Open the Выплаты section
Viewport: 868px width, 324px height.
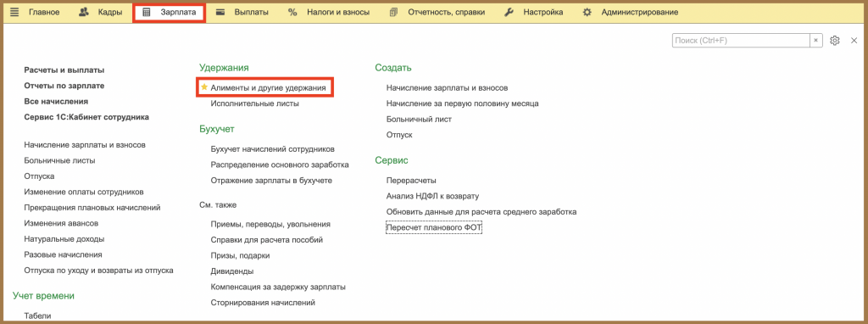(x=251, y=12)
